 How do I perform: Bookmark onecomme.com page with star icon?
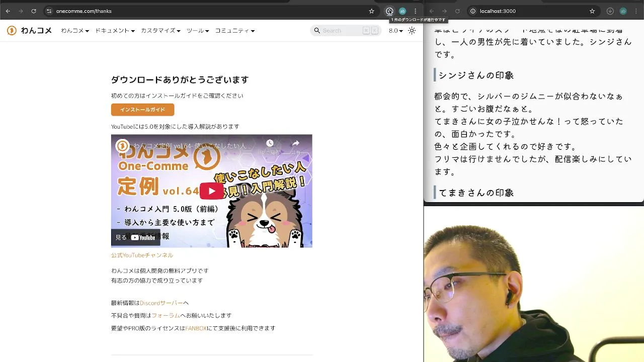click(x=372, y=11)
